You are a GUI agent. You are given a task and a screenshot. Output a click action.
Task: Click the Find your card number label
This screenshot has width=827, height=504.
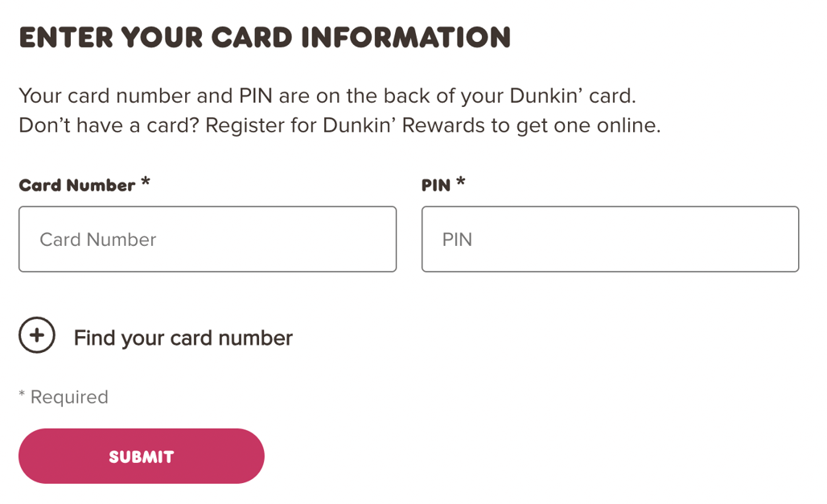tap(183, 337)
